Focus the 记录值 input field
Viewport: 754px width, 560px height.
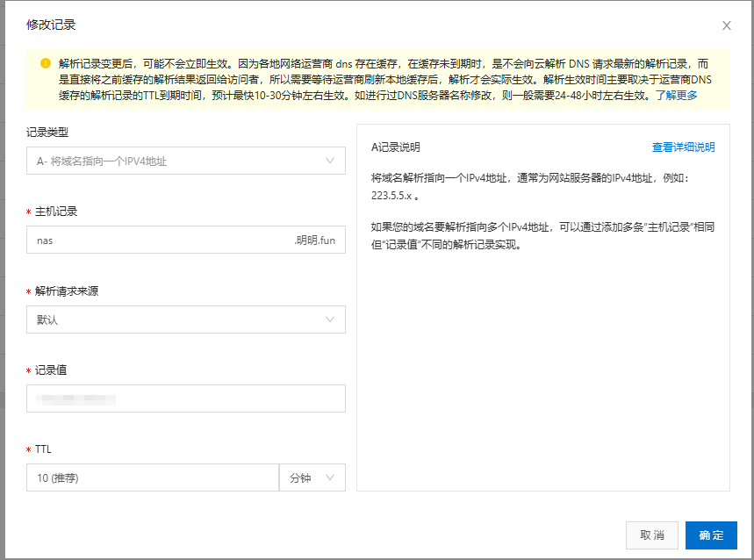186,398
